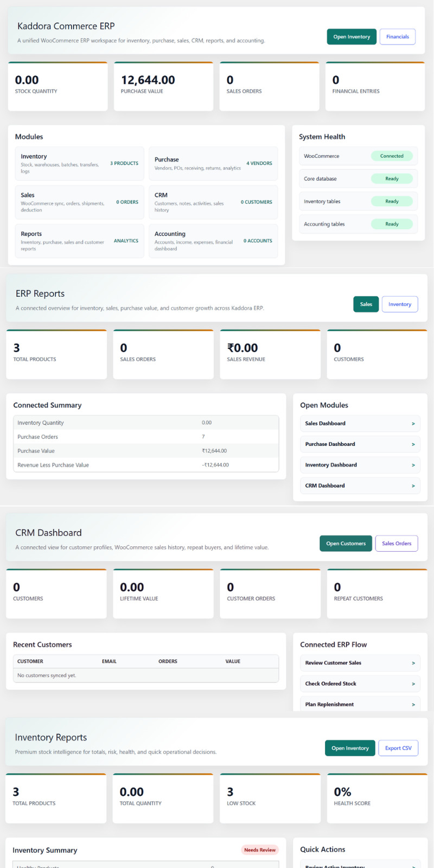The image size is (434, 868).
Task: Open the Purchase module card
Action: 213,163
